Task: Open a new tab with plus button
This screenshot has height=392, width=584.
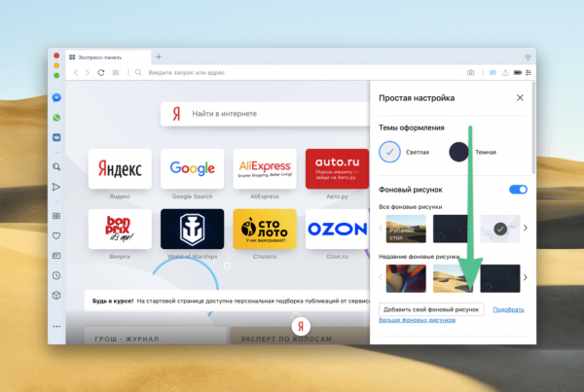Action: coord(159,57)
